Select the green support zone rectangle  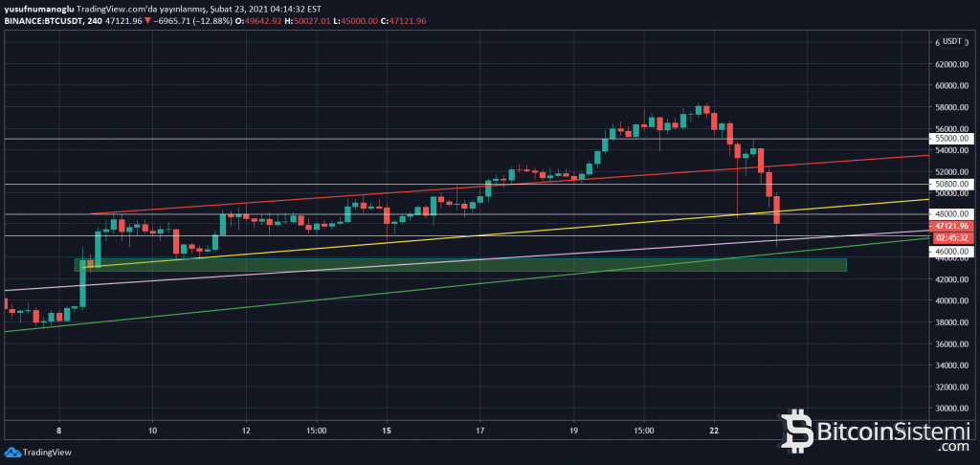tap(460, 265)
